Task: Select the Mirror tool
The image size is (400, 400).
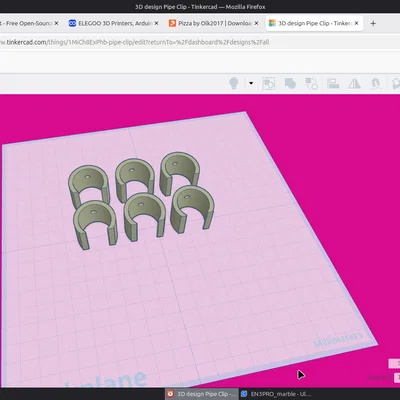Action: pyautogui.click(x=354, y=83)
